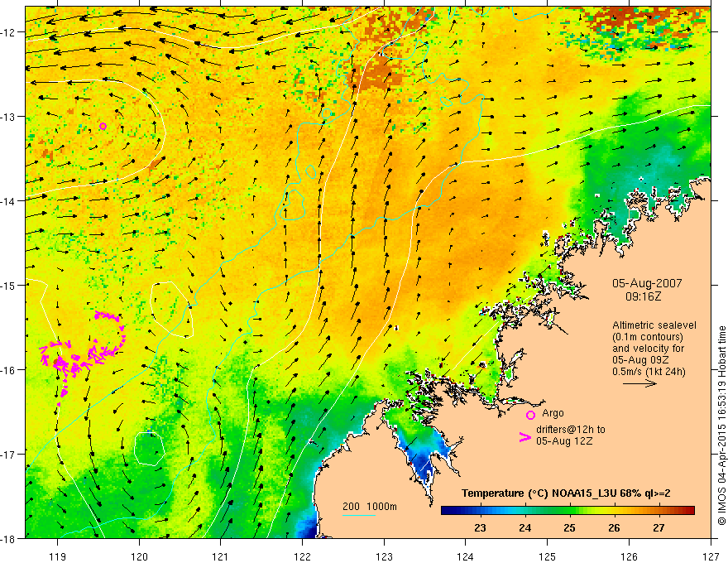728x563 pixels.
Task: Click the magenta Argo legend circle
Action: click(x=530, y=415)
